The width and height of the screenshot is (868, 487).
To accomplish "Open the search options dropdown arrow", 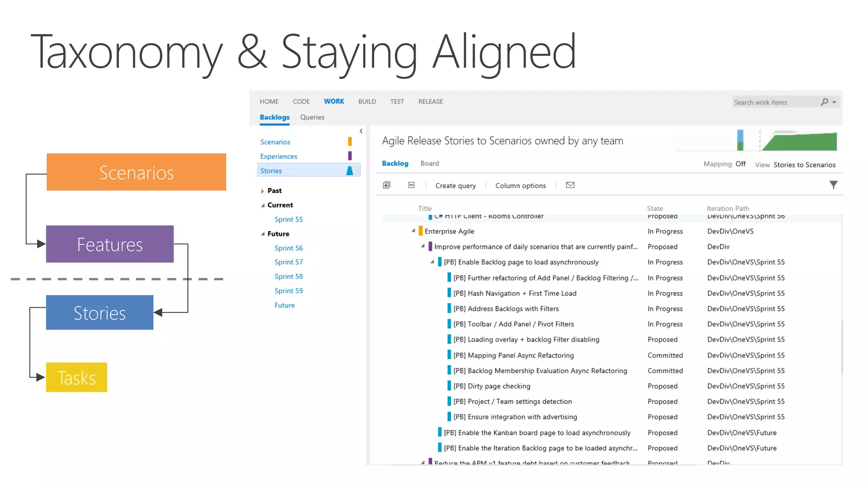I will pos(834,102).
